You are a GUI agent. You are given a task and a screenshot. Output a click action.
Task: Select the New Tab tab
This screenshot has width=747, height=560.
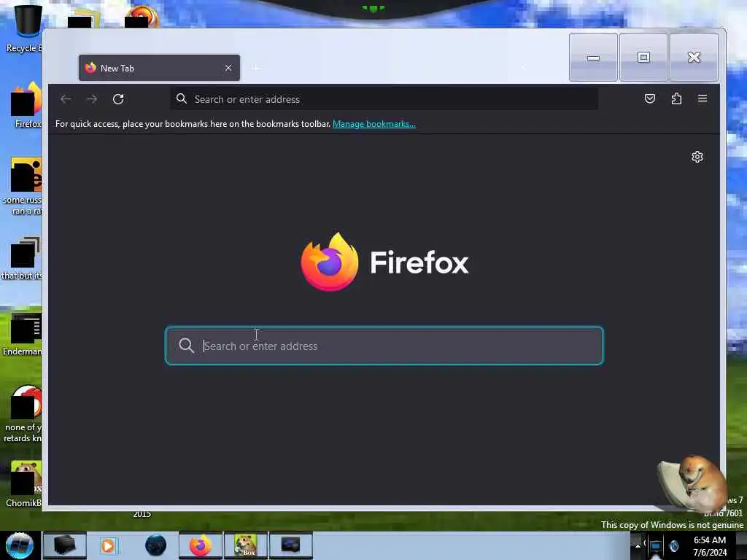click(x=159, y=68)
